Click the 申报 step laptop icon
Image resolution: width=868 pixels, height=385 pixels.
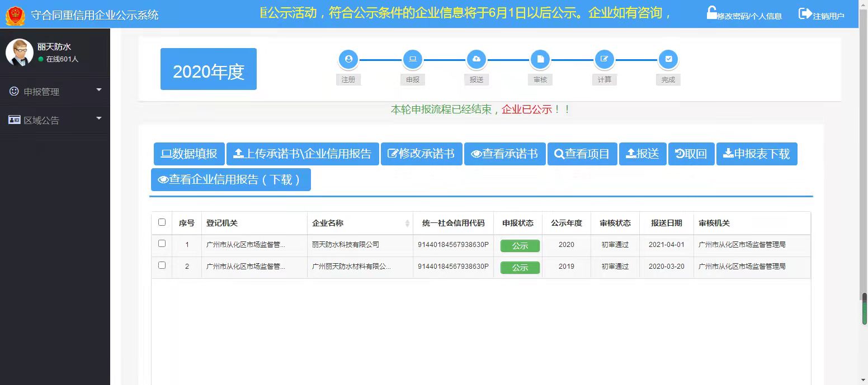(x=413, y=59)
